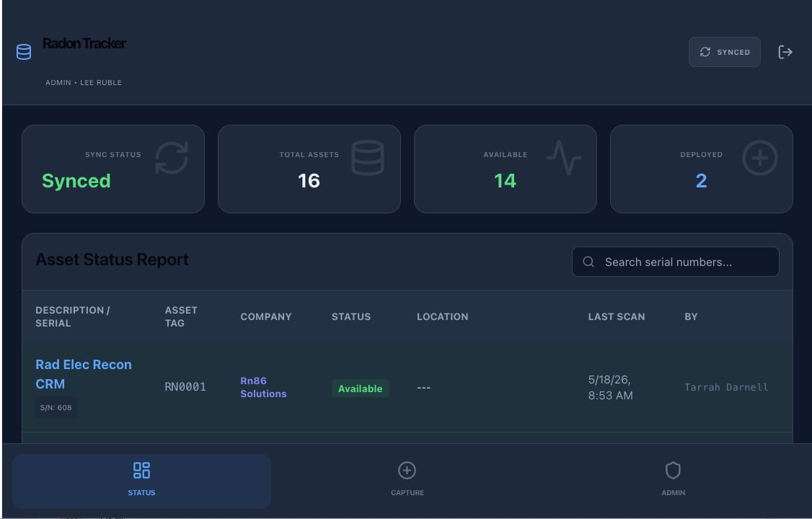The height and width of the screenshot is (519, 812).
Task: Click the Asset Status Report heading
Action: coord(112,259)
